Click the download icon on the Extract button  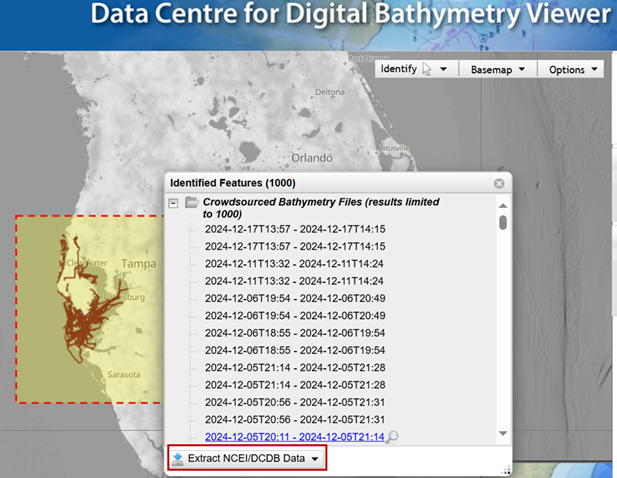pos(178,459)
